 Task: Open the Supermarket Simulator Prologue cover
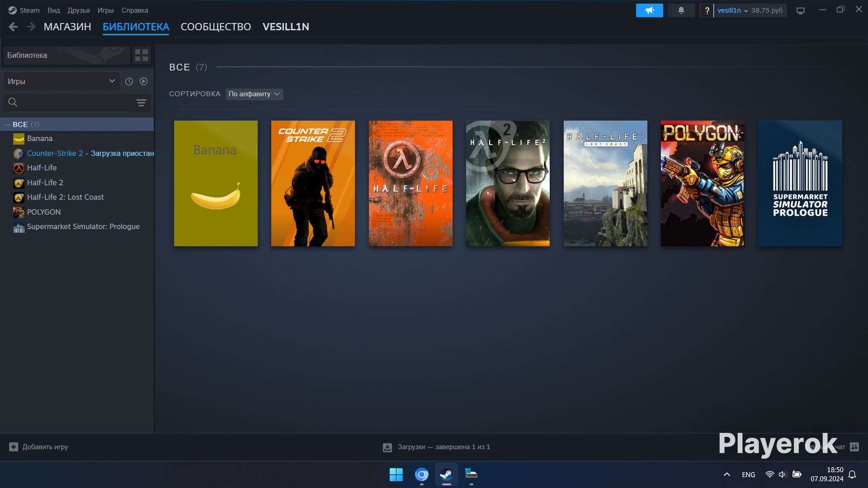point(800,183)
